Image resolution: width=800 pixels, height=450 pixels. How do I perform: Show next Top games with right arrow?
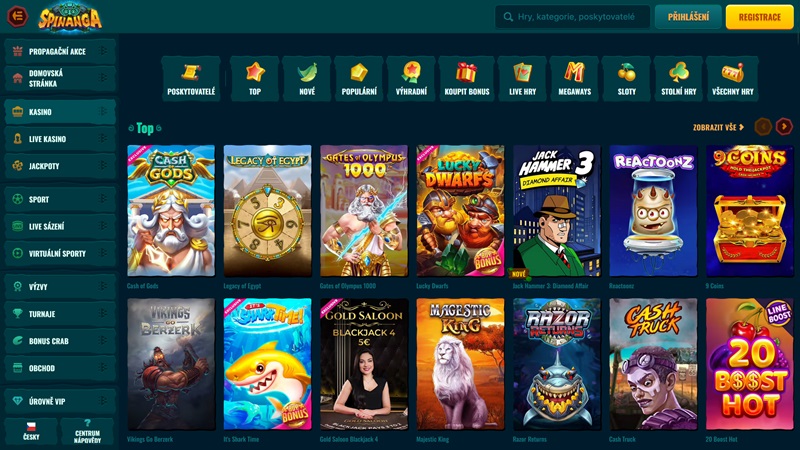[x=784, y=127]
